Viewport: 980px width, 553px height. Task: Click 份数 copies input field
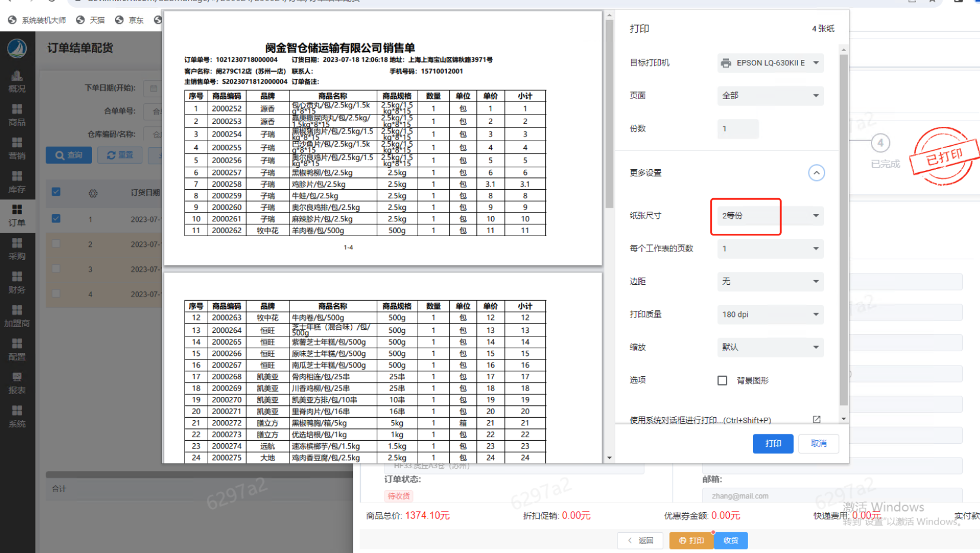pyautogui.click(x=738, y=129)
